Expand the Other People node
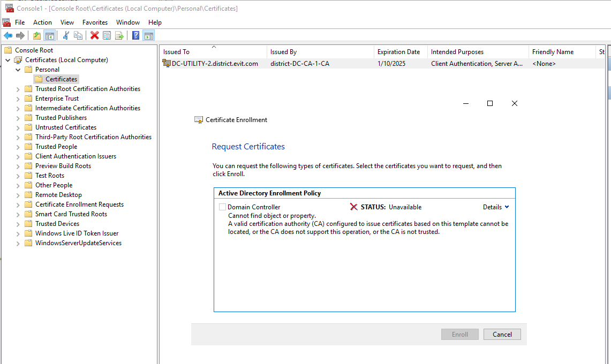 click(18, 186)
